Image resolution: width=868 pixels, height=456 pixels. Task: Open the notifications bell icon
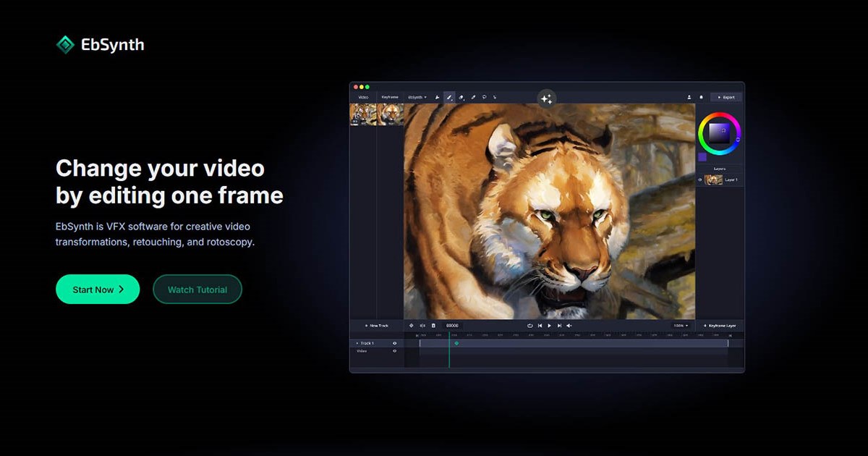pyautogui.click(x=701, y=97)
